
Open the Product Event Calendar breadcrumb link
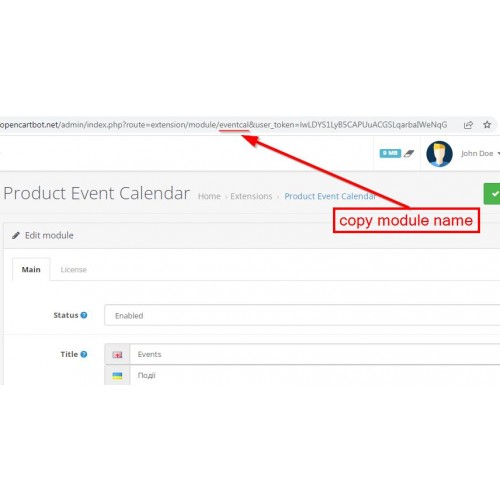pyautogui.click(x=330, y=196)
